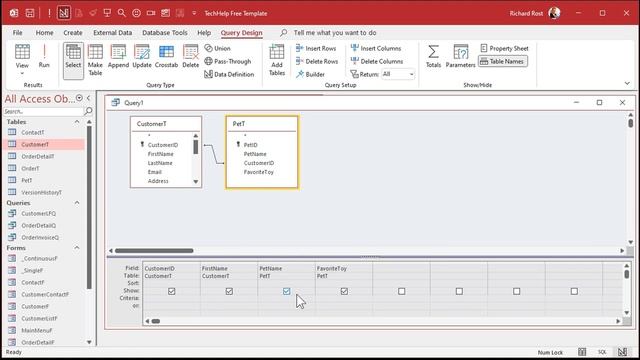Click the Union query button
The height and width of the screenshot is (360, 640).
click(x=218, y=48)
